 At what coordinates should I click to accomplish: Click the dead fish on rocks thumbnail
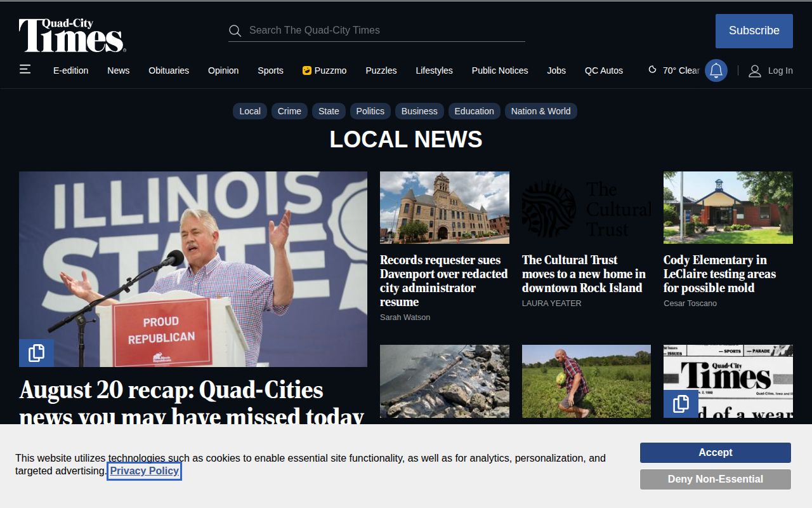click(445, 382)
